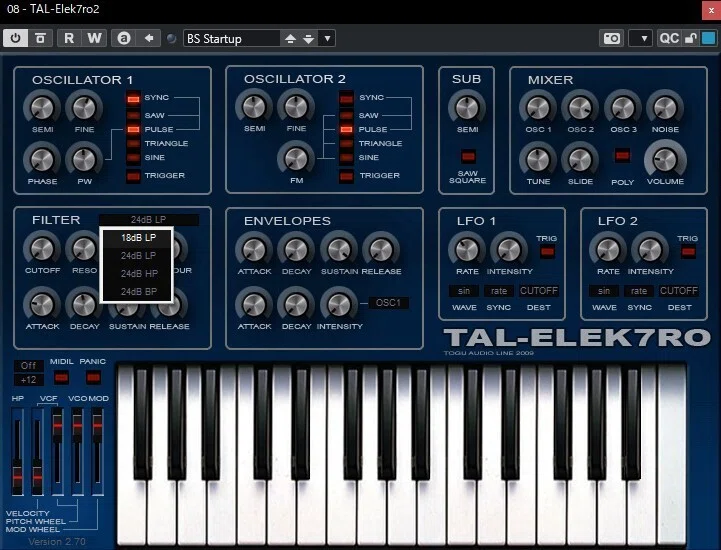
Task: Click the Mixer SLIDE knob
Action: point(580,160)
